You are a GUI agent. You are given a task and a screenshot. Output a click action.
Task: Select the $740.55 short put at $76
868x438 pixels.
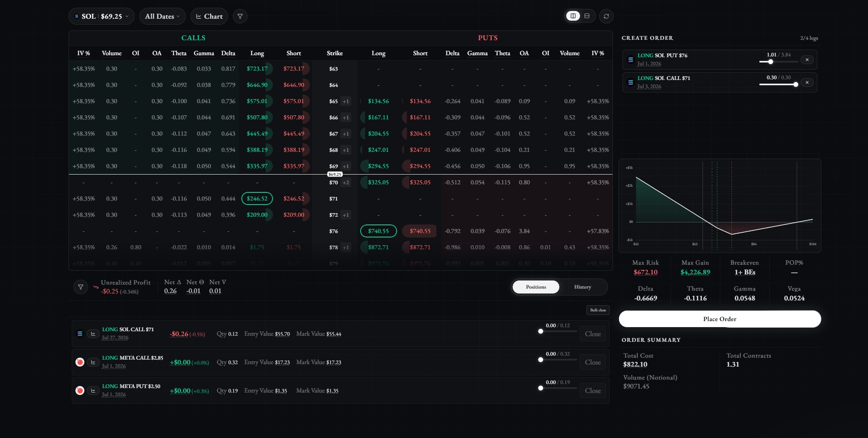pos(420,231)
